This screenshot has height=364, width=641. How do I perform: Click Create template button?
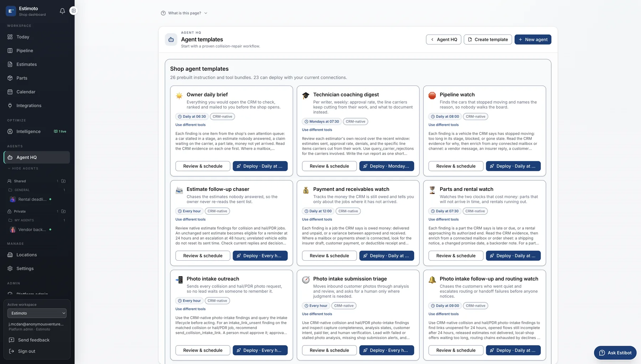coord(488,40)
